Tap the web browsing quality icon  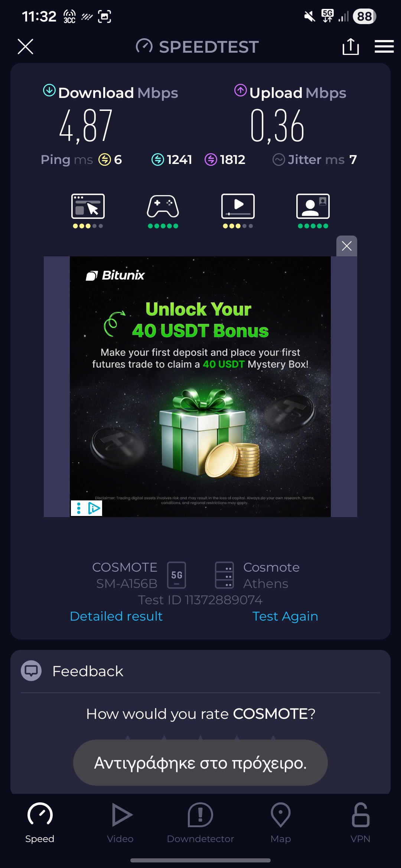(x=88, y=206)
